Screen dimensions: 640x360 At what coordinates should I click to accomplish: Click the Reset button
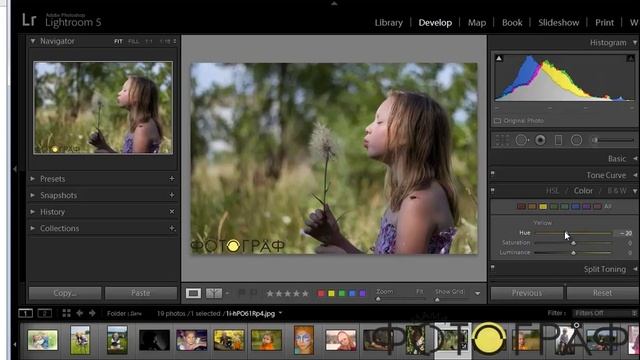(602, 293)
